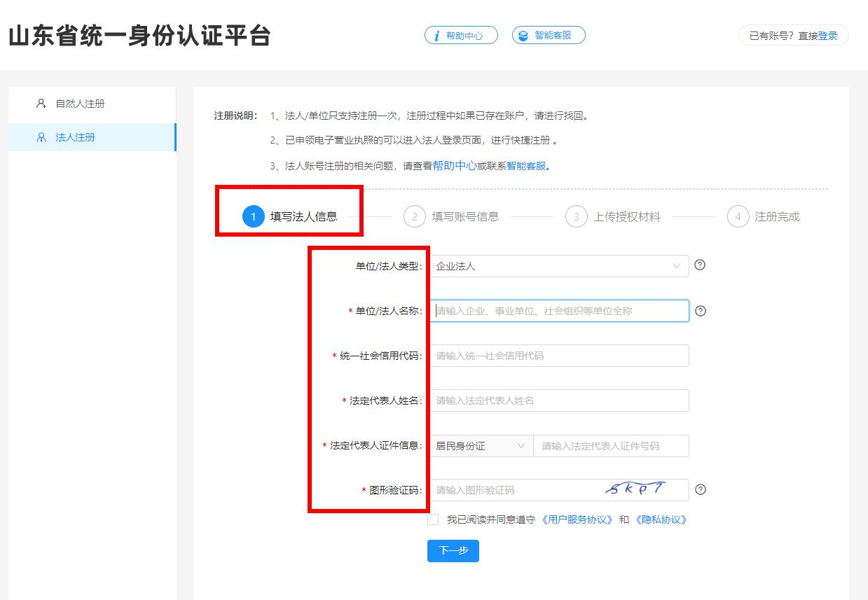
Task: Click the help icon beside 单位/法人名称
Action: tap(700, 311)
